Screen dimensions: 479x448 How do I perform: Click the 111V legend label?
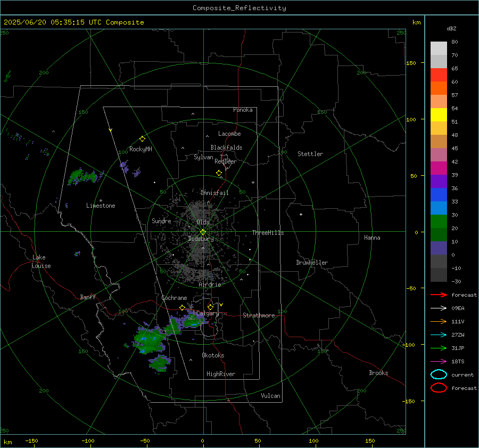pos(458,321)
